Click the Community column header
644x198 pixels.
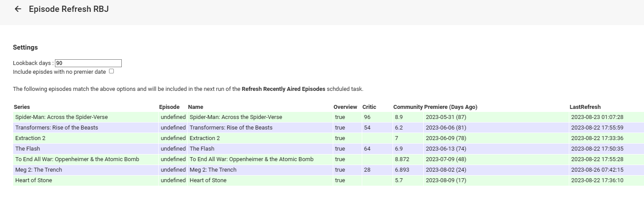408,107
